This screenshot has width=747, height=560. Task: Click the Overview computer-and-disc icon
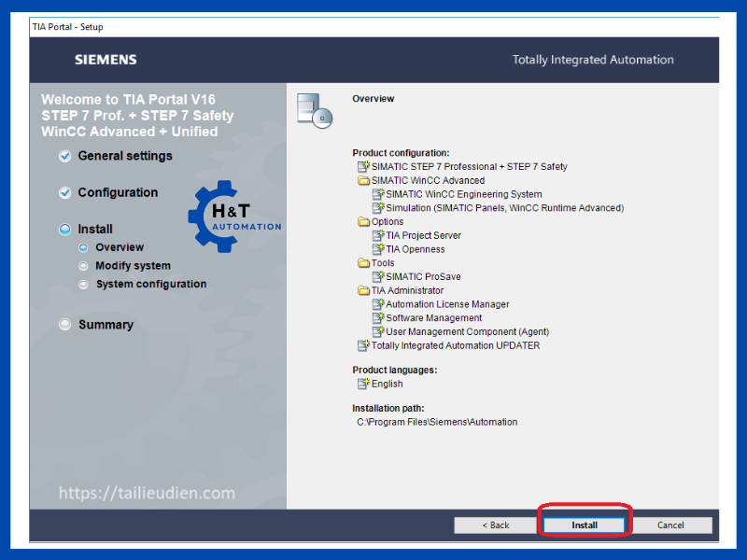pos(314,108)
